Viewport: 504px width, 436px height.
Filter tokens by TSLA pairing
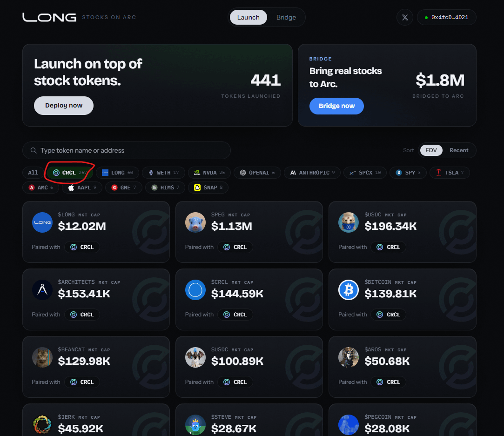pos(450,173)
